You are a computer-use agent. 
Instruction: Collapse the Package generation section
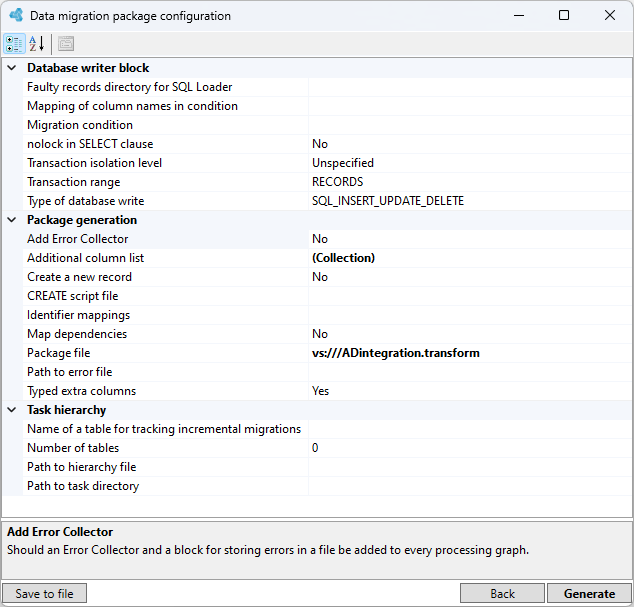[12, 220]
